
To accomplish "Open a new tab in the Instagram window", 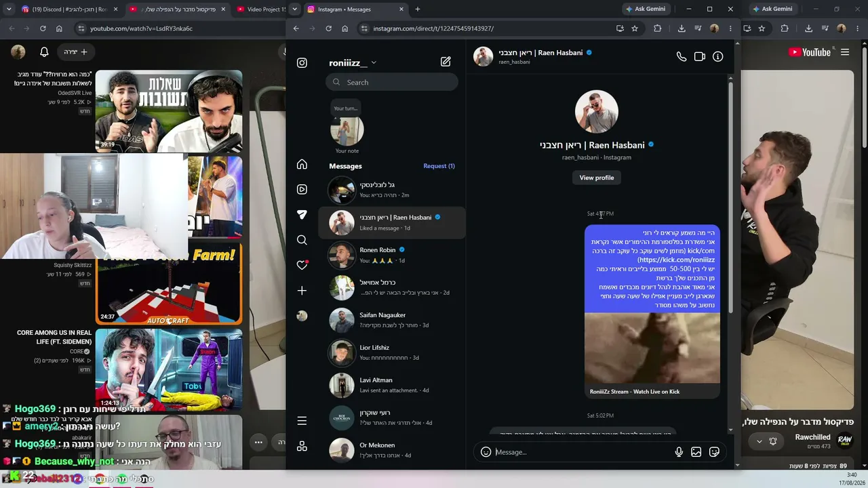I will click(x=418, y=9).
